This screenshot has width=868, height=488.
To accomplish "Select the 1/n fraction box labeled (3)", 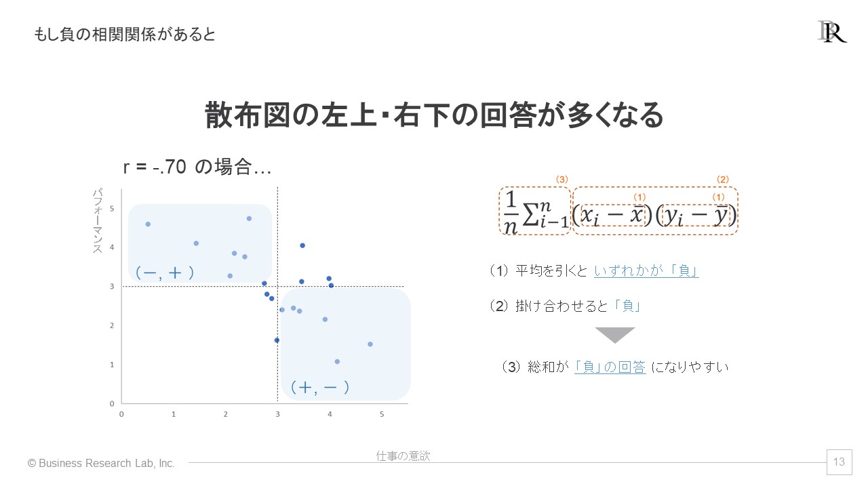I will [x=535, y=211].
